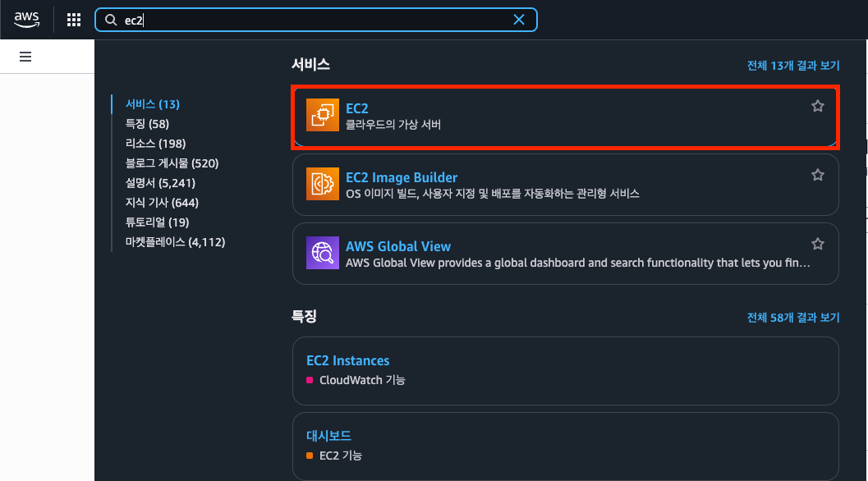
Task: Open 전체 13개 결과 보기 link
Action: (x=792, y=65)
